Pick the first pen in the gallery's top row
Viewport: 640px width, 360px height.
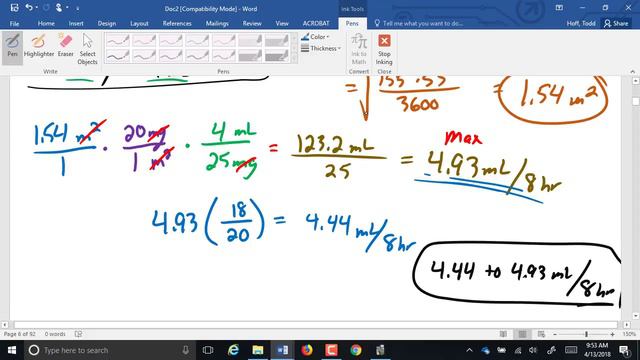coord(118,40)
